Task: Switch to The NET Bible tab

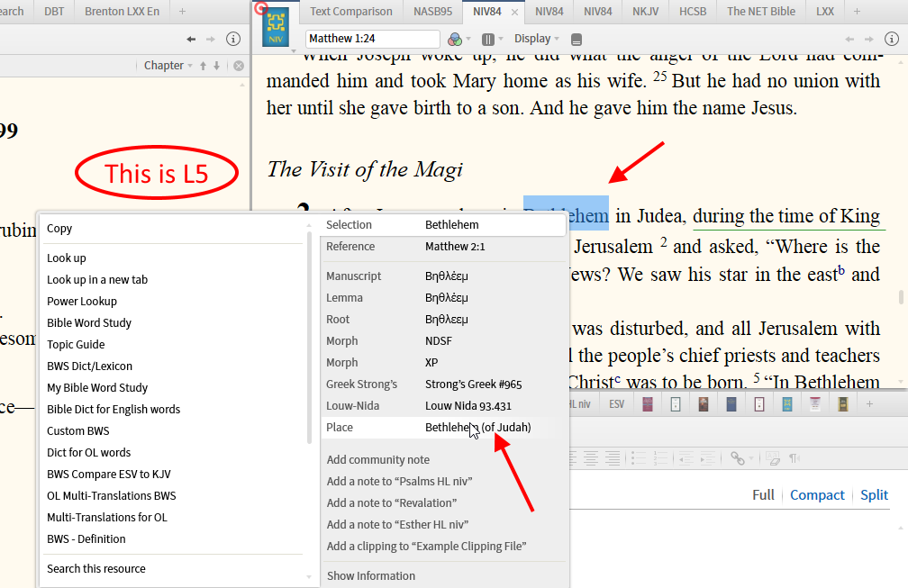Action: [x=761, y=11]
